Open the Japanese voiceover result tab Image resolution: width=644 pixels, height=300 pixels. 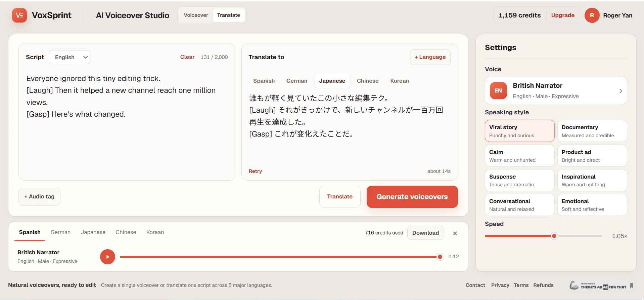93,232
